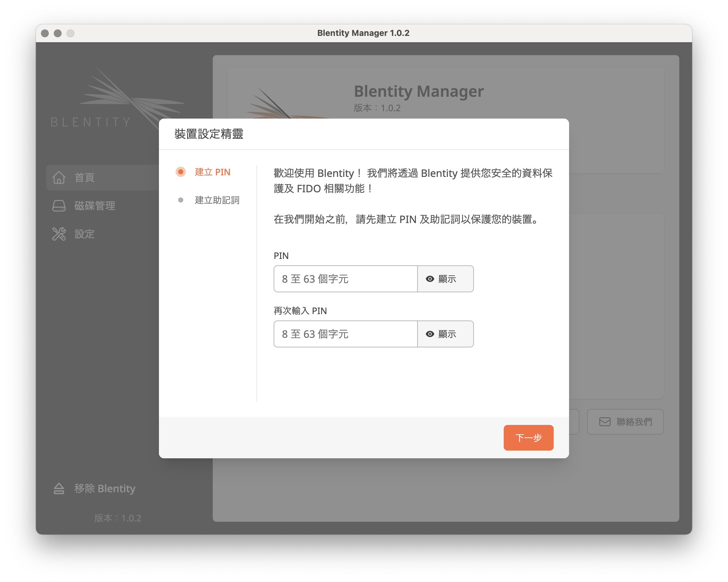This screenshot has height=582, width=728.
Task: Click the 版本：1.0.2 text under the heading
Action: coord(377,108)
